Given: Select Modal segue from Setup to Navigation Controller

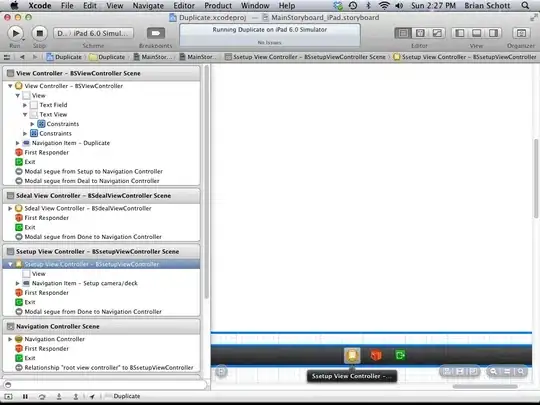Looking at the screenshot, I should pos(101,172).
